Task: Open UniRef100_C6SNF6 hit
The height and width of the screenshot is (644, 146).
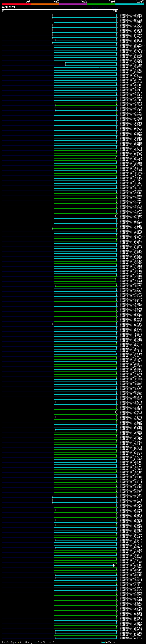Action: tap(131, 90)
